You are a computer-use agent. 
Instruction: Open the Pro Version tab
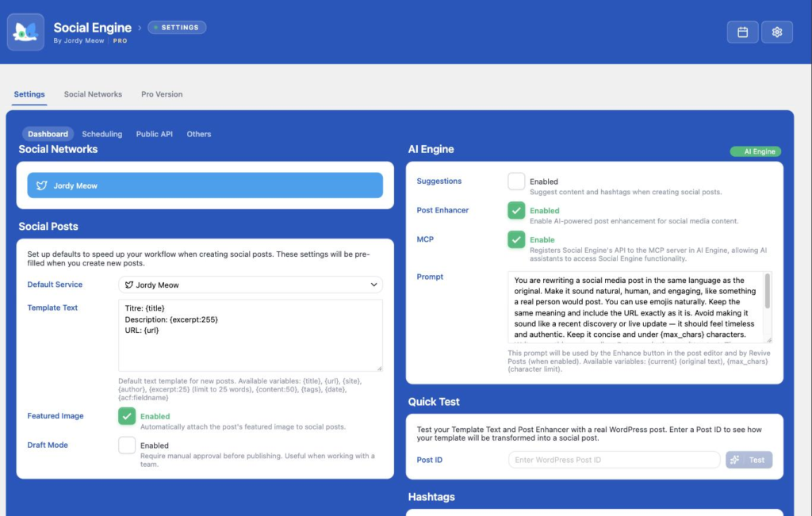(162, 94)
